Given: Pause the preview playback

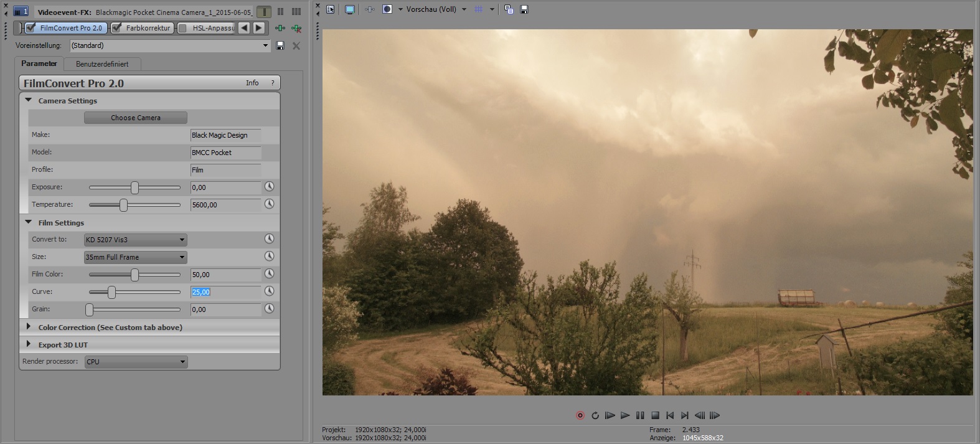Looking at the screenshot, I should point(640,415).
